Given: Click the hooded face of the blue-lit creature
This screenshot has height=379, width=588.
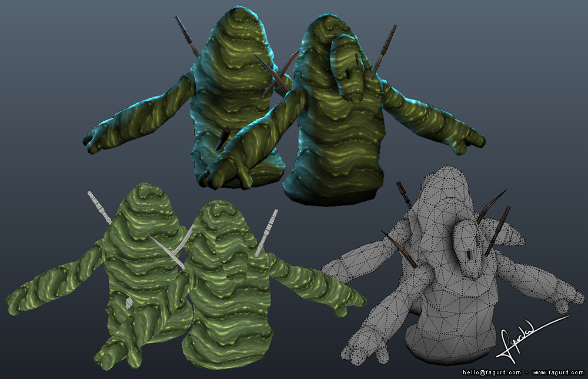Looking at the screenshot, I should pos(349,68).
